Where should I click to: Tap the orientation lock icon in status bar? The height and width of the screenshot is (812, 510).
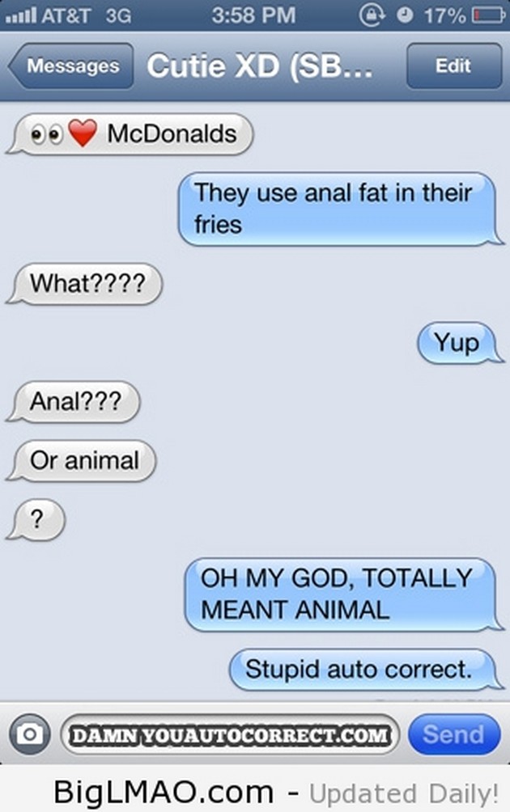pyautogui.click(x=372, y=15)
